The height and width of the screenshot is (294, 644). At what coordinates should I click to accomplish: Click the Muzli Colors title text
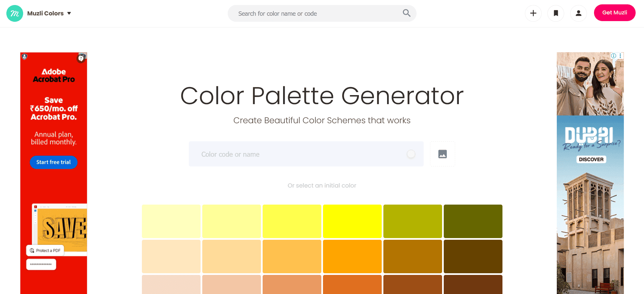point(45,13)
